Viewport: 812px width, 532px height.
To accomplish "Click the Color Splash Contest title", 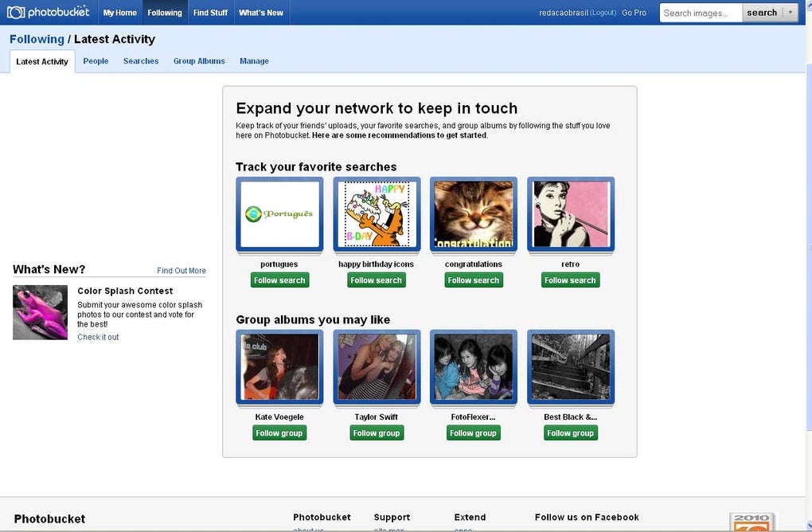I will pos(125,291).
